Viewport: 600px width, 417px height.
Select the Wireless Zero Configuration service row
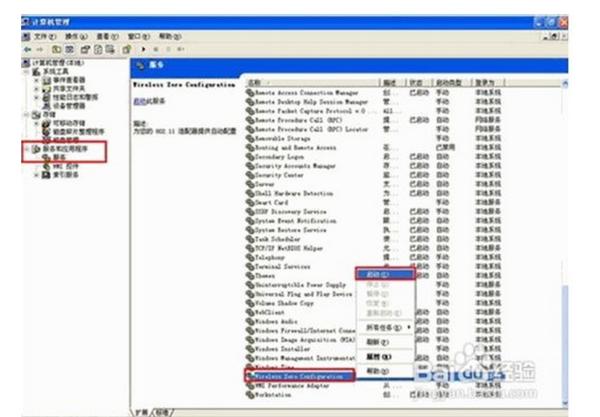pos(300,376)
